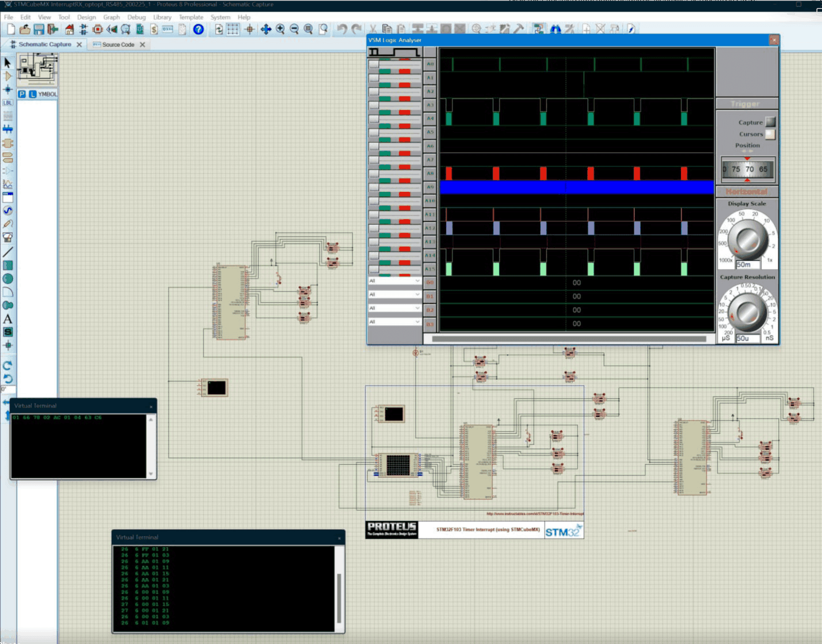Viewport: 822px width, 644px height.
Task: Click the Rotate Clockwise arrow icon
Action: (8, 366)
